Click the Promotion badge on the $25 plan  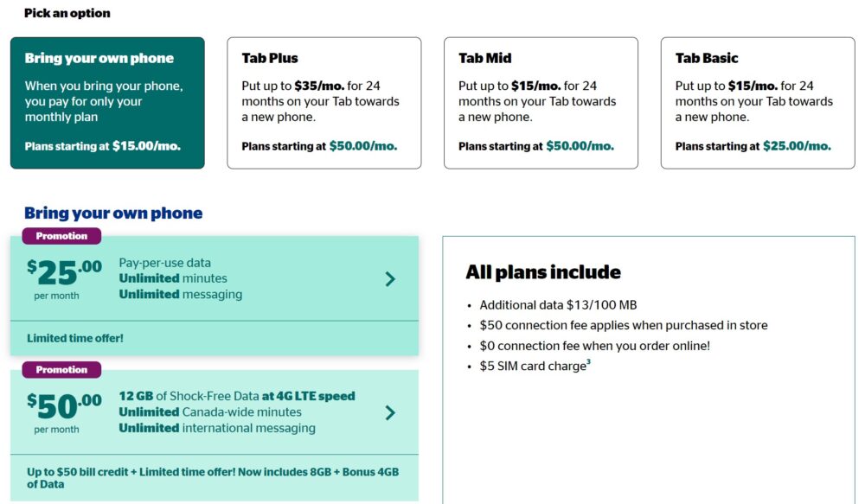click(61, 235)
